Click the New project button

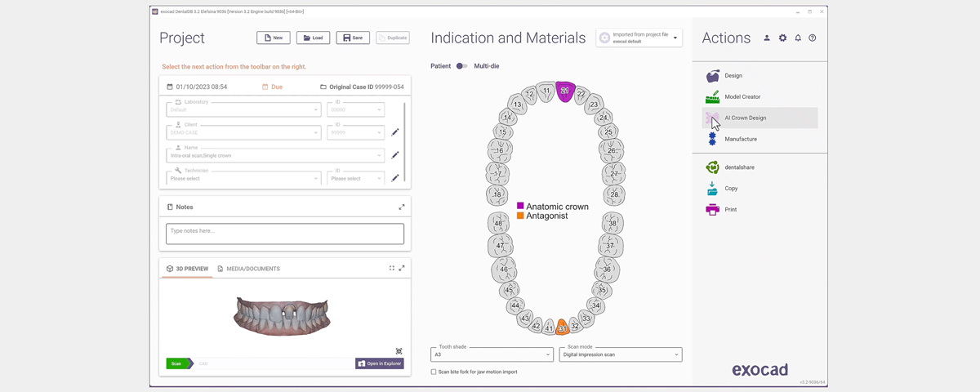(x=274, y=38)
